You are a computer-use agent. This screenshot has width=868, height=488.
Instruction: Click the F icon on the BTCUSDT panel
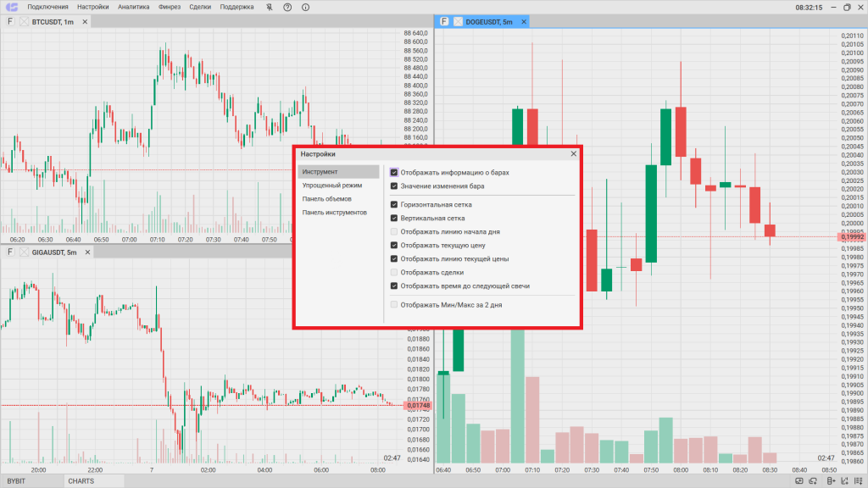[x=10, y=21]
